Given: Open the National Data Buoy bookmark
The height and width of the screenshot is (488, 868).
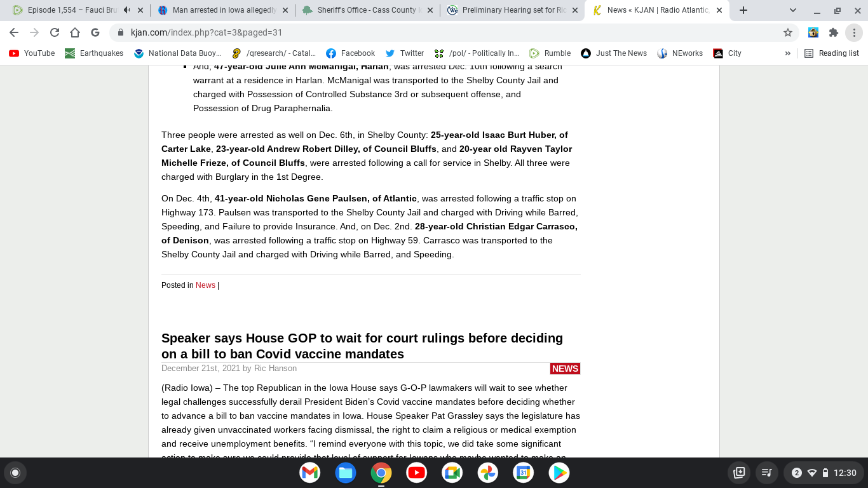Looking at the screenshot, I should (x=178, y=53).
